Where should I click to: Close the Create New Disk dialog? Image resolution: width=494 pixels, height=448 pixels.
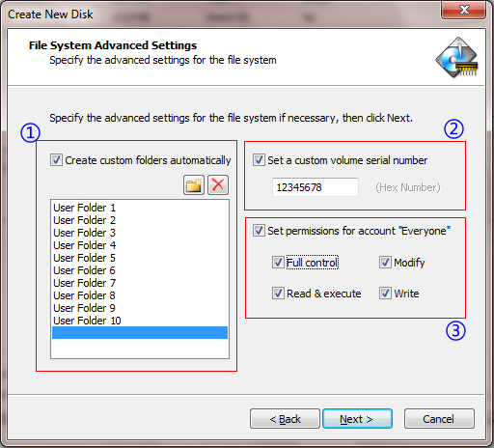463,10
